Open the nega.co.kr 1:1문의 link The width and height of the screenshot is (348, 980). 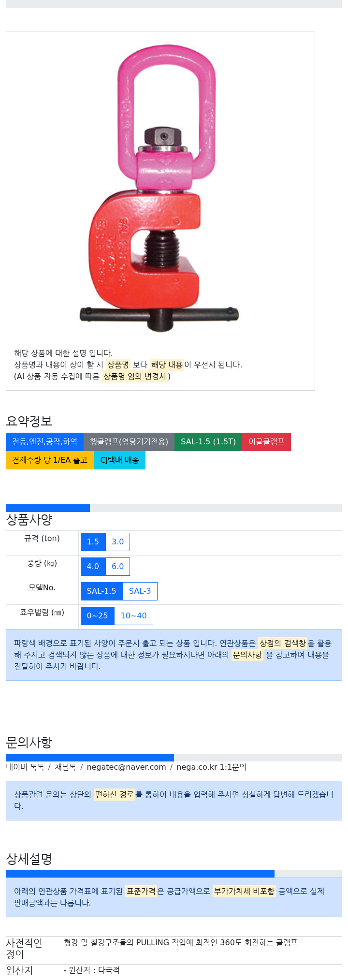coord(211,767)
